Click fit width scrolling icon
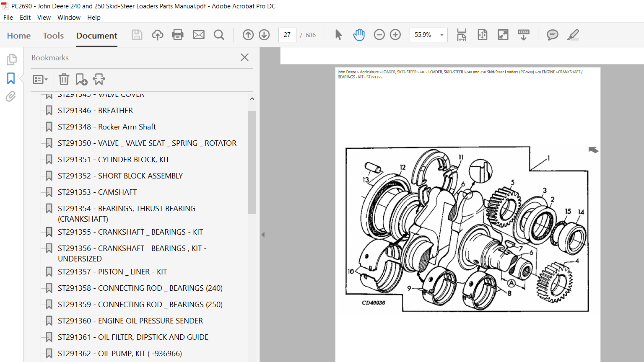The image size is (644, 362). pyautogui.click(x=462, y=35)
